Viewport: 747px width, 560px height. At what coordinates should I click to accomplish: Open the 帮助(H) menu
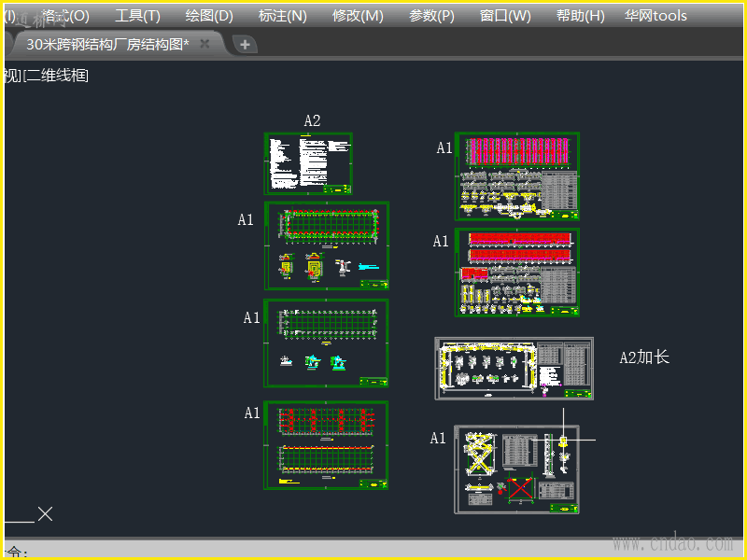(580, 16)
